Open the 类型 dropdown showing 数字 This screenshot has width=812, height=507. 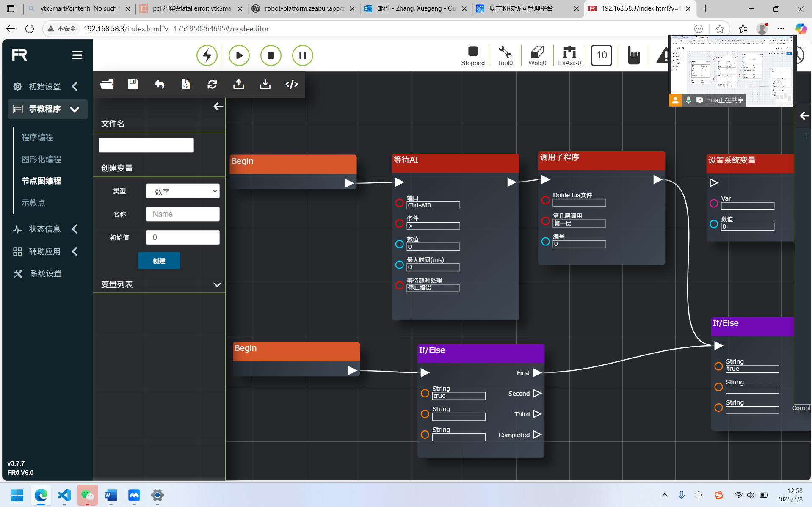click(x=183, y=191)
